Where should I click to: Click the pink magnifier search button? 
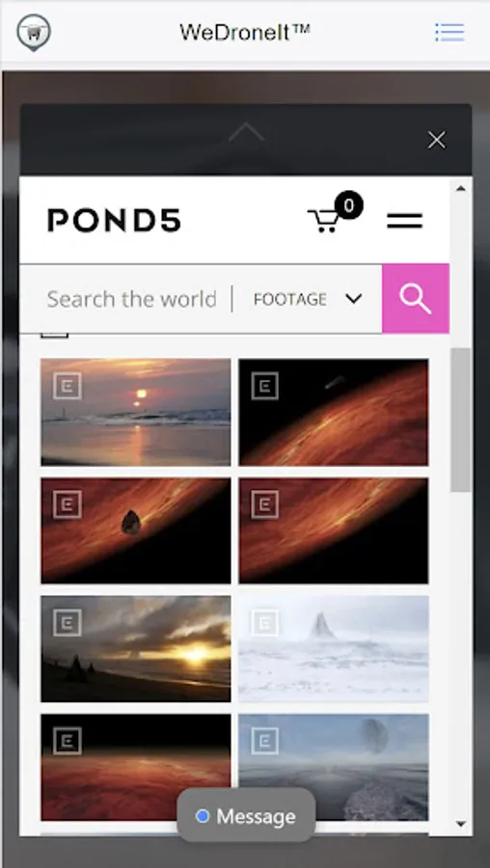click(416, 299)
